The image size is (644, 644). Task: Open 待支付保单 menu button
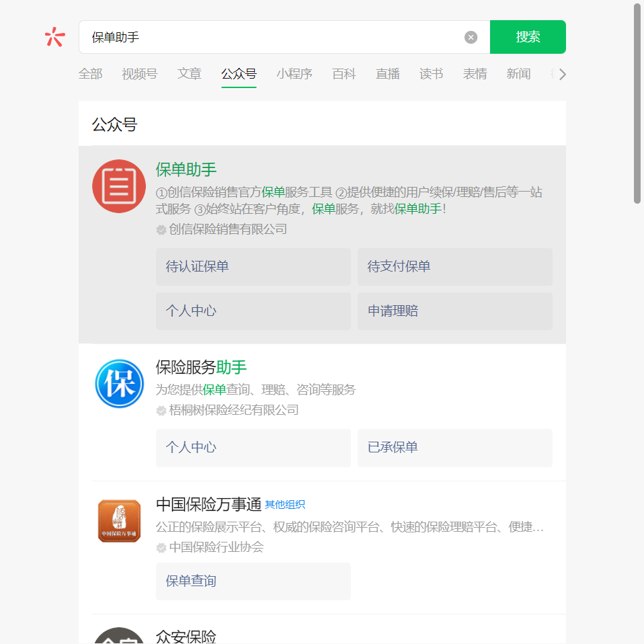click(x=454, y=267)
